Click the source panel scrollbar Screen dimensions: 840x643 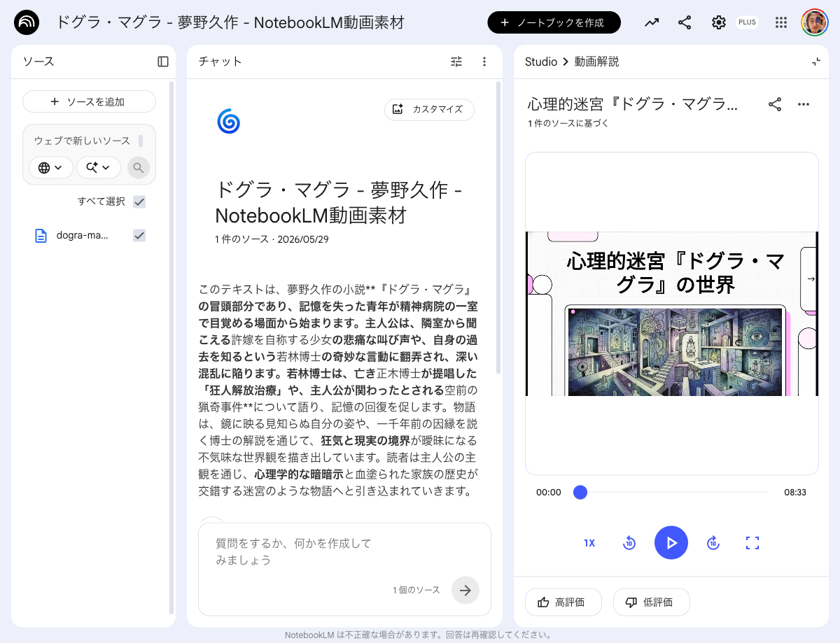click(171, 348)
